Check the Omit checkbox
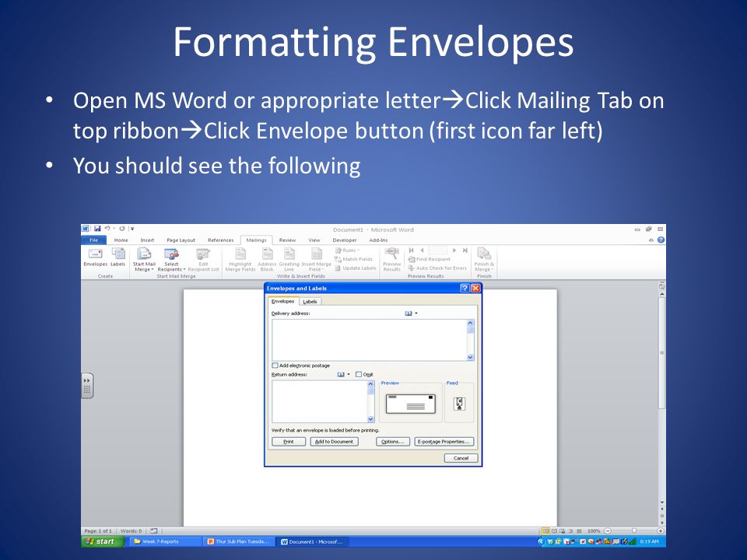Viewport: 747px width, 560px height. point(359,374)
